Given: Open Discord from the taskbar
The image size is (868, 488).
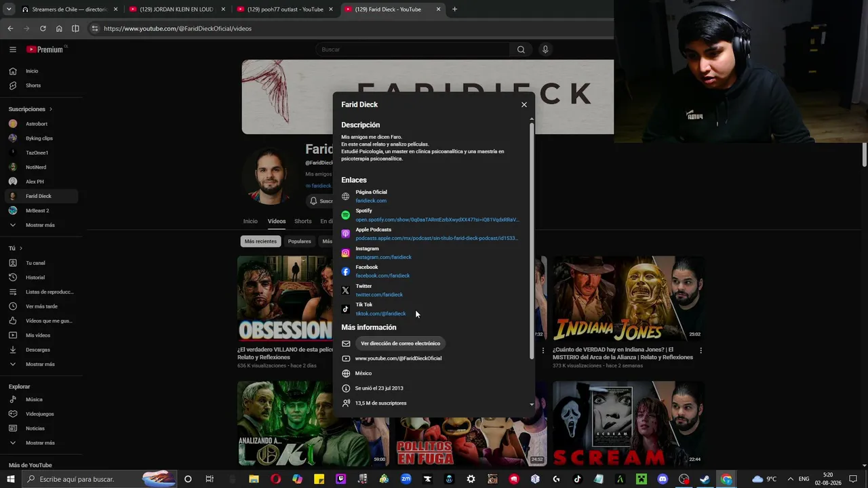Looking at the screenshot, I should [x=662, y=479].
